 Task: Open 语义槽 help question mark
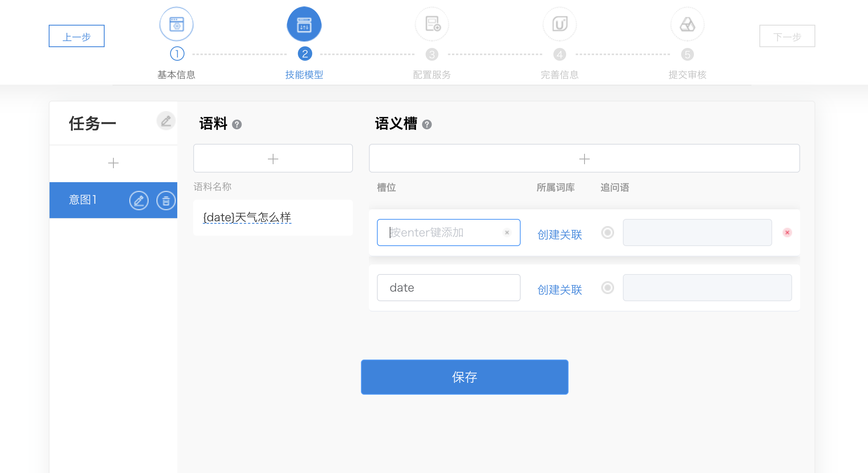click(427, 125)
